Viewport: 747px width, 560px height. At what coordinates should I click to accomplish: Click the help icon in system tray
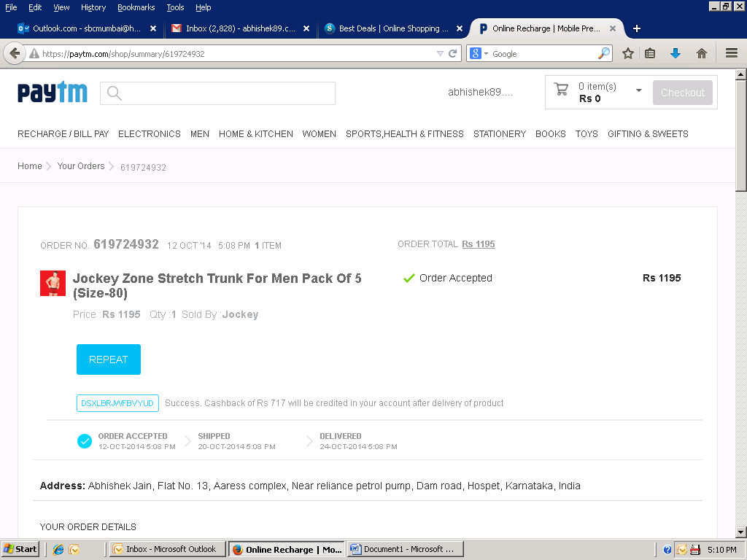[x=667, y=550]
